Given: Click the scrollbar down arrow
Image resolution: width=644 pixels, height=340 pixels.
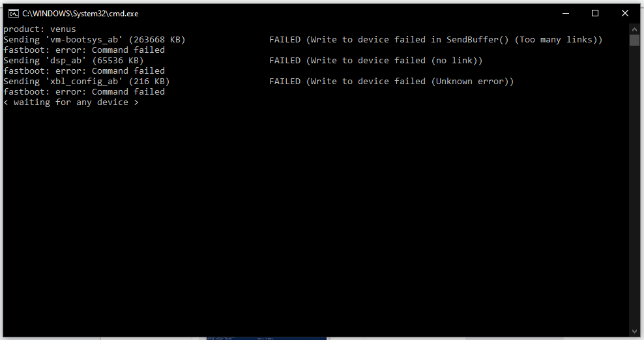Looking at the screenshot, I should click(634, 332).
